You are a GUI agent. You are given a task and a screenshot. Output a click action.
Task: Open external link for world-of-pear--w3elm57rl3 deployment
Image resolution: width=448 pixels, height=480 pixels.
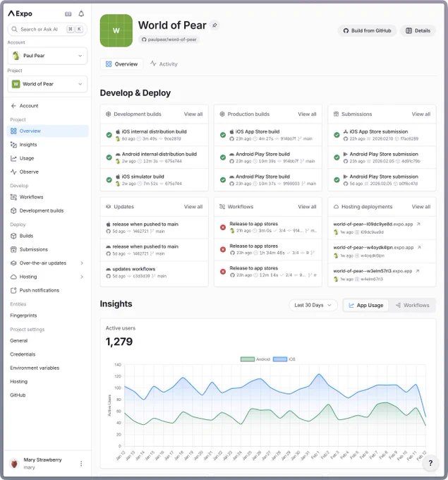[x=418, y=271]
